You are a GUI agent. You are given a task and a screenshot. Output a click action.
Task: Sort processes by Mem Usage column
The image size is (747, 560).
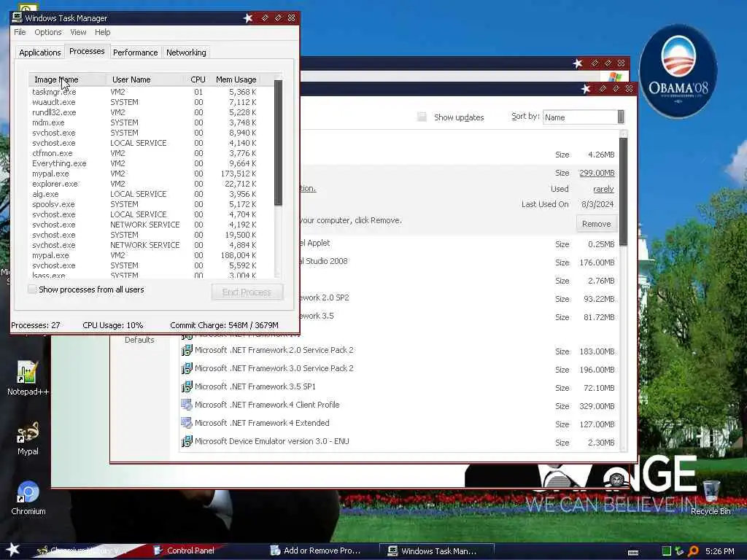click(x=236, y=79)
